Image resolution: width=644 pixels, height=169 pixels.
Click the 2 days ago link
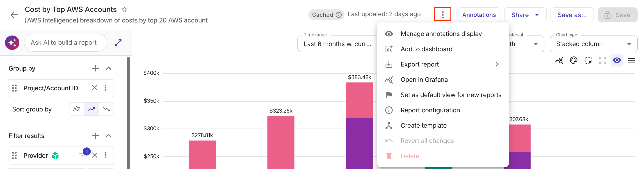pos(404,14)
